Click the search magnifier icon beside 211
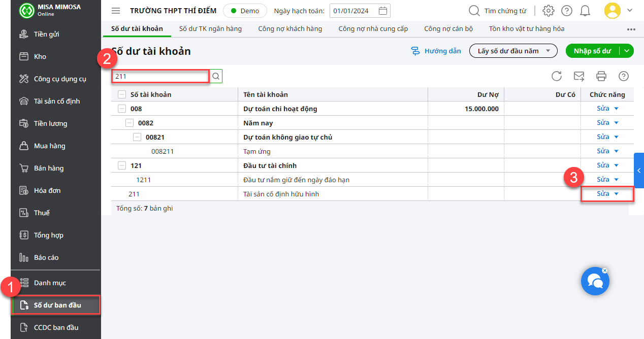Screen dimensions: 644x339 (216, 76)
